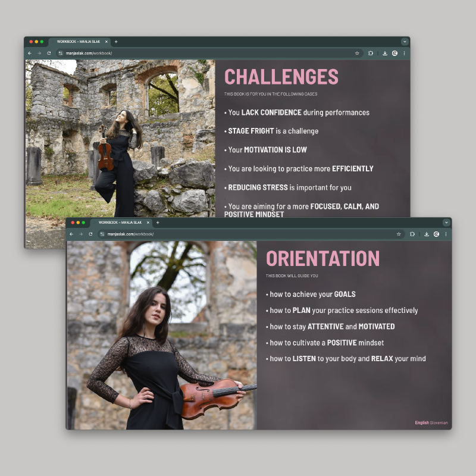Viewport: 476px width, 476px height.
Task: Open a new tab with the plus button
Action: click(x=158, y=223)
